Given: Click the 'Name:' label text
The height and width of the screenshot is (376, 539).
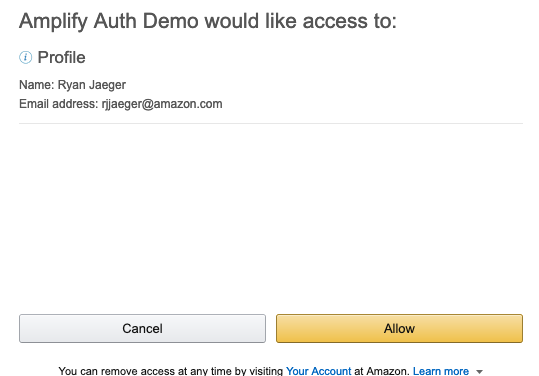Looking at the screenshot, I should (36, 85).
